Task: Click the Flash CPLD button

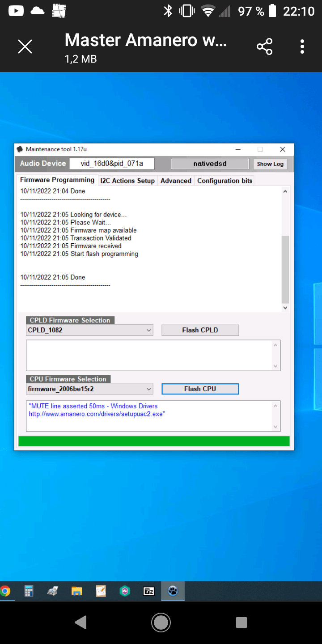Action: 200,330
